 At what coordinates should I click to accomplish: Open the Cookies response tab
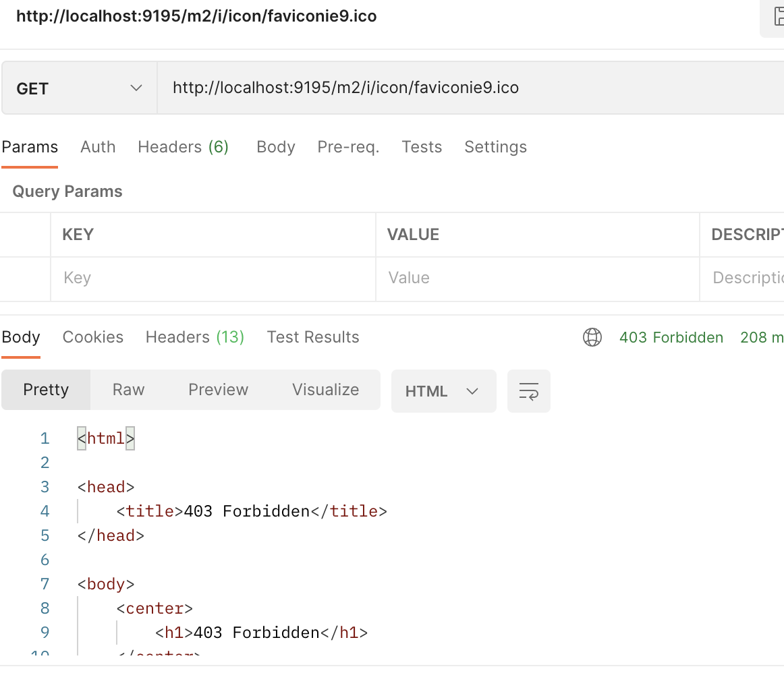click(x=92, y=337)
